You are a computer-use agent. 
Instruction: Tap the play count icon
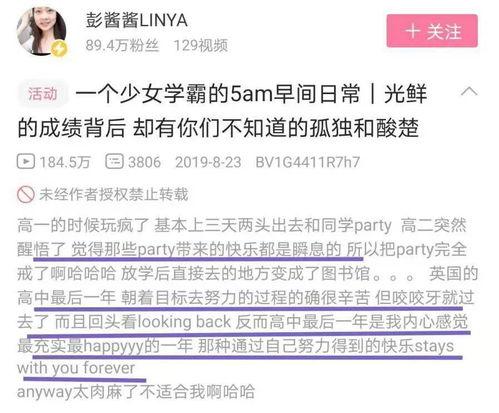click(x=26, y=162)
